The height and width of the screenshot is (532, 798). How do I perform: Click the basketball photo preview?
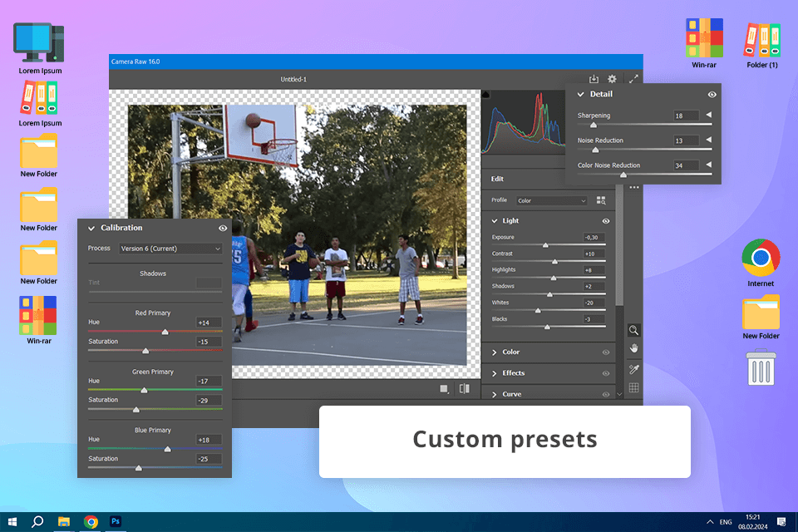(298, 234)
